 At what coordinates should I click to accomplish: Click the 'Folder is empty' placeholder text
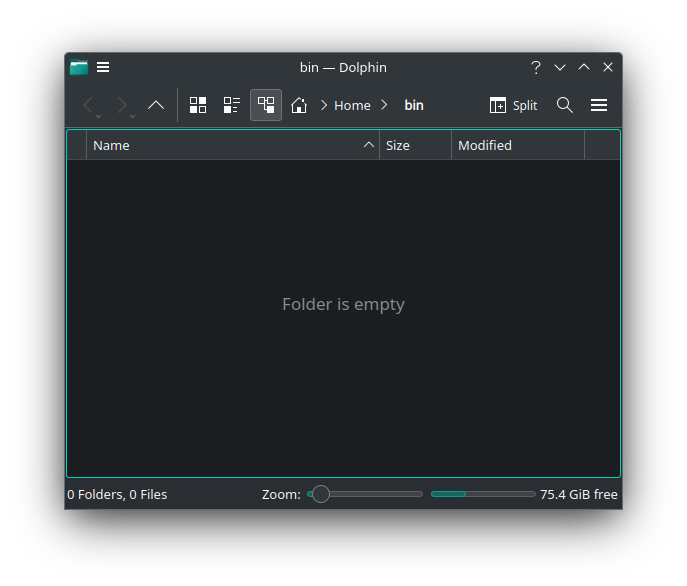(343, 305)
